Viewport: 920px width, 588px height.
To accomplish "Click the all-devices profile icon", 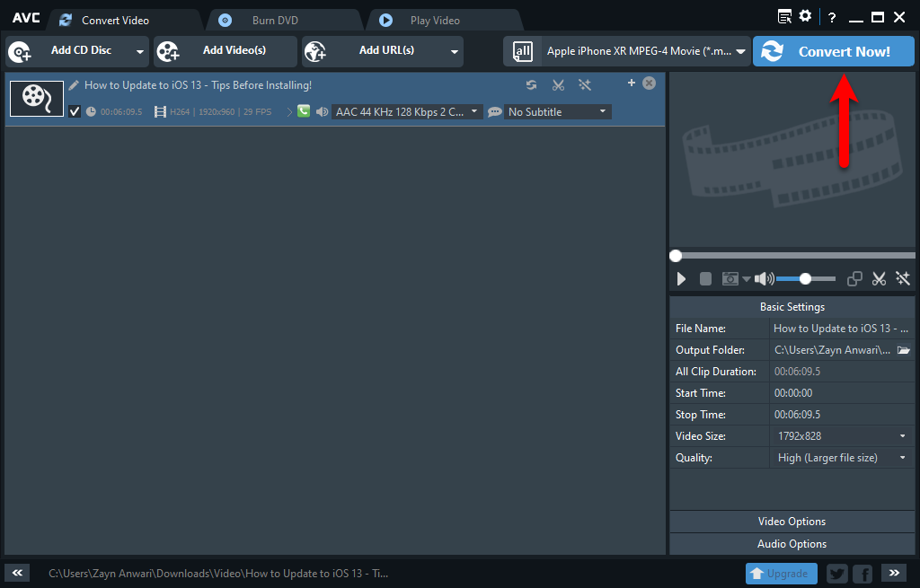I will tap(522, 51).
